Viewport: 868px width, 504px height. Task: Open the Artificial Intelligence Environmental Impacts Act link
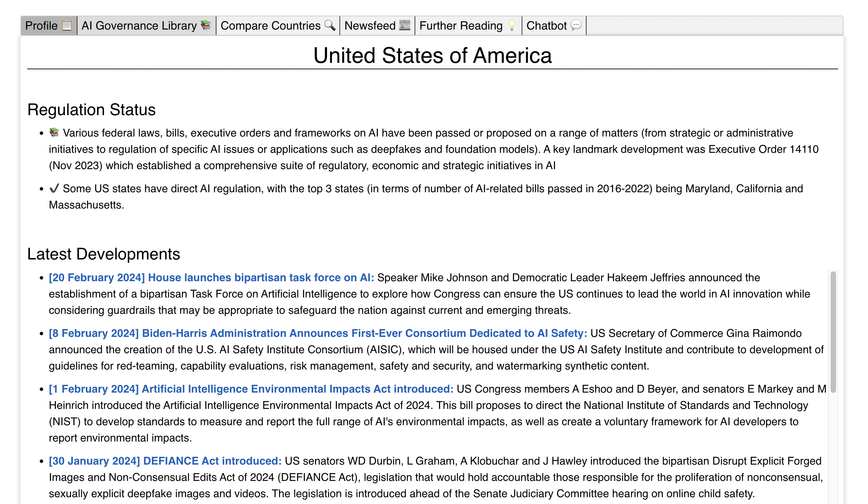point(251,389)
